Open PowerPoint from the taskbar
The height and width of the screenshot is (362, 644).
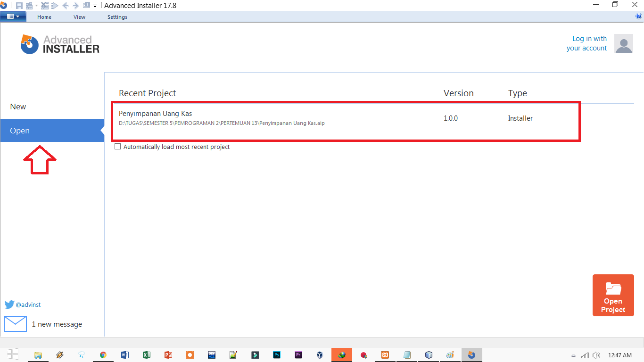point(168,355)
